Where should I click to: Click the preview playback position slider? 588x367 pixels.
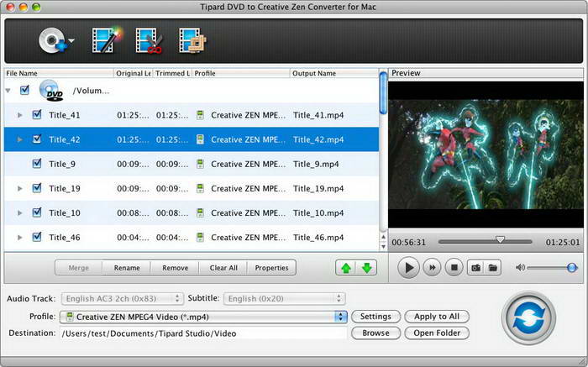pyautogui.click(x=485, y=242)
